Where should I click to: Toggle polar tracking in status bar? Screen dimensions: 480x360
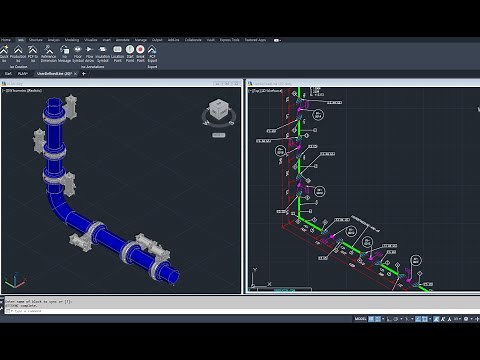coord(396,319)
